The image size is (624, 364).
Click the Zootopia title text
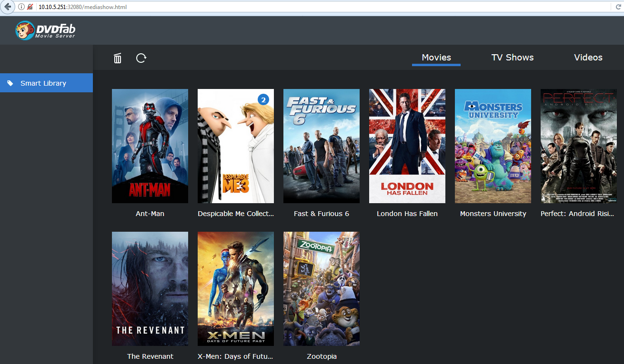click(322, 356)
